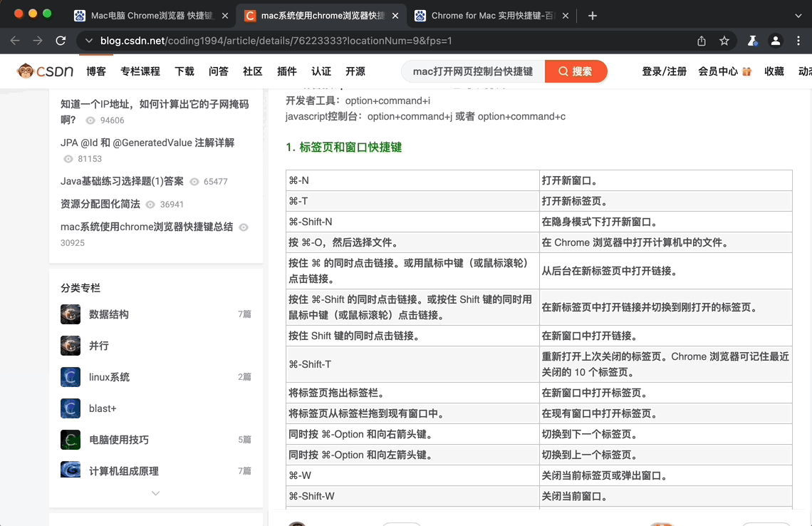Go back to the previous page
The height and width of the screenshot is (526, 812).
(15, 41)
